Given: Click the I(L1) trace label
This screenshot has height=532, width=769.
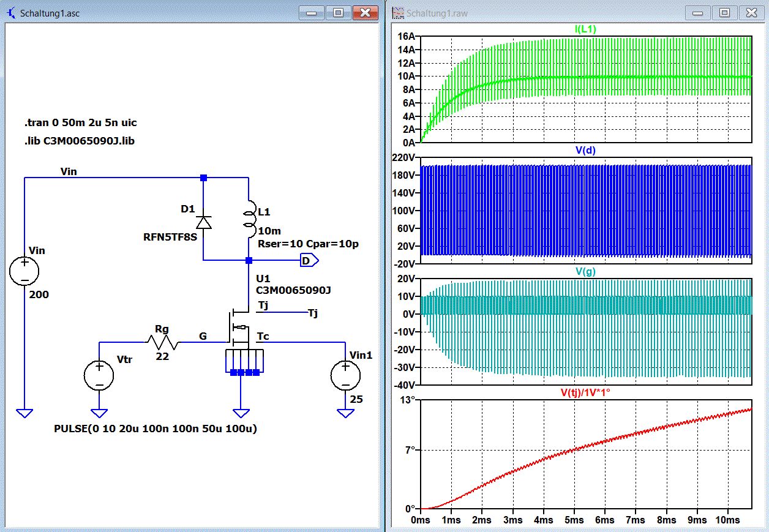Looking at the screenshot, I should (587, 29).
